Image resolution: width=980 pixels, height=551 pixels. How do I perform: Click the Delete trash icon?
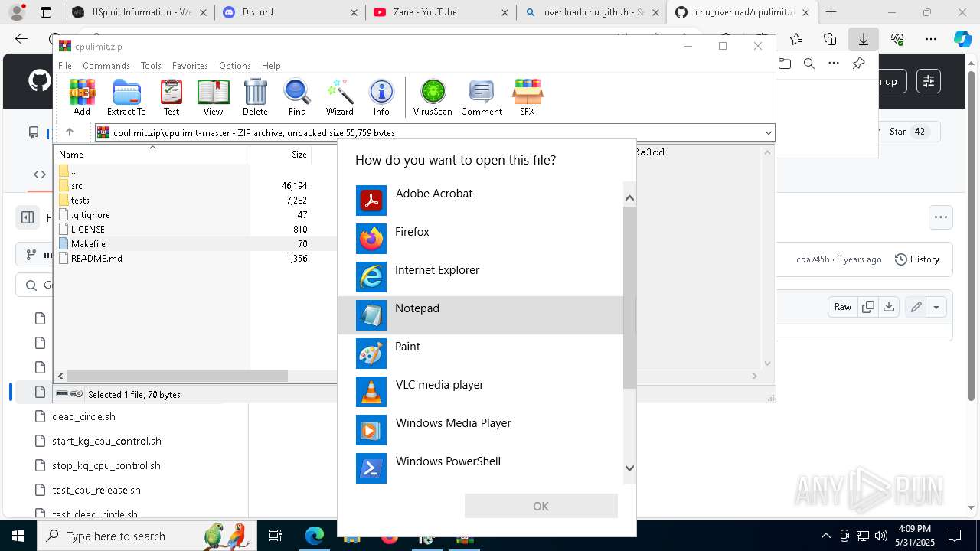coord(255,97)
